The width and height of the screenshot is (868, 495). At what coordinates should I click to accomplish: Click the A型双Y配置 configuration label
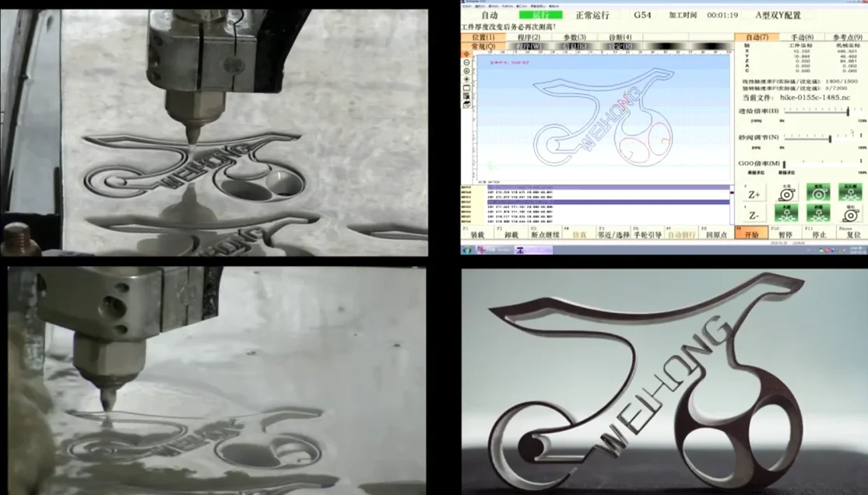777,15
